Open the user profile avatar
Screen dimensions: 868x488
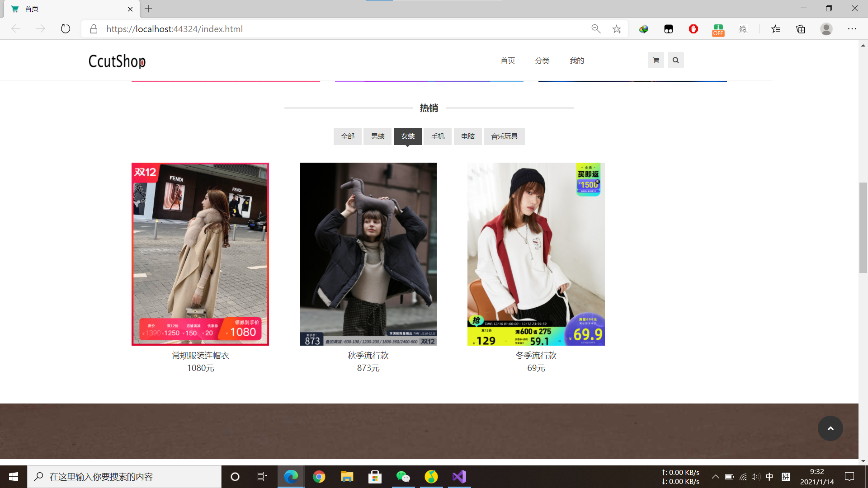point(826,29)
